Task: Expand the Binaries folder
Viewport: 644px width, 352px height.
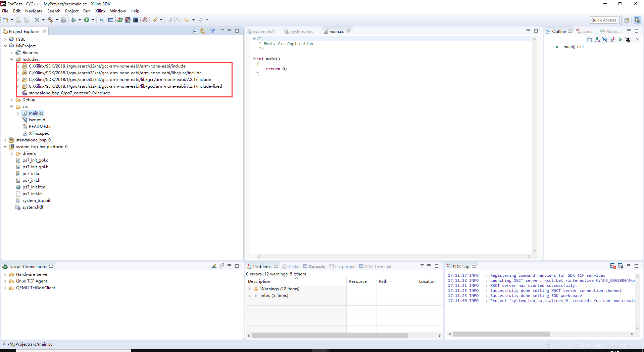Action: pos(11,53)
